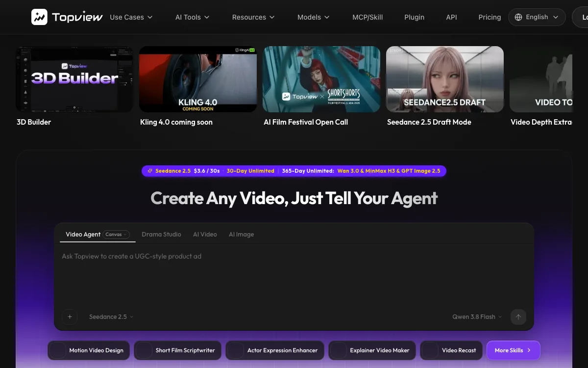The image size is (588, 368).
Task: Expand the Resources menu
Action: [x=253, y=17]
